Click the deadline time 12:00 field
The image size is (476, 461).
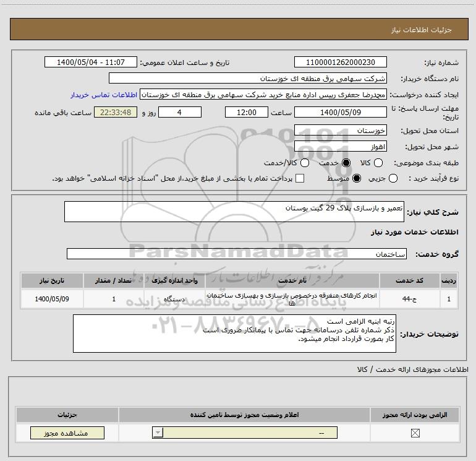[x=247, y=112]
